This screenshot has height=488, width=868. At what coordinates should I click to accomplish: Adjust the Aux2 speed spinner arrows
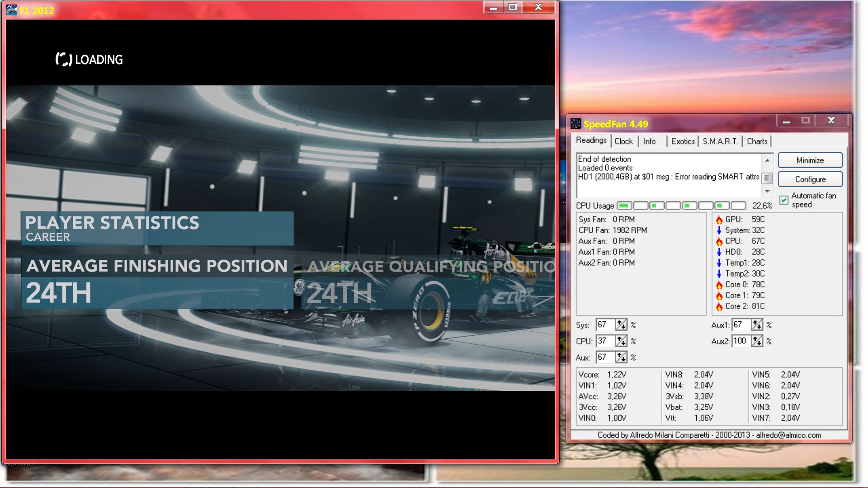tap(757, 341)
